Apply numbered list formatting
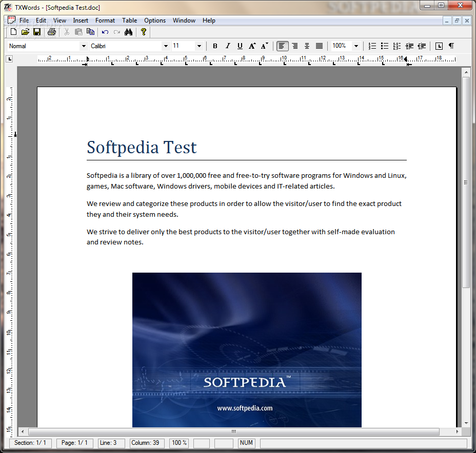The width and height of the screenshot is (476, 453). (372, 46)
